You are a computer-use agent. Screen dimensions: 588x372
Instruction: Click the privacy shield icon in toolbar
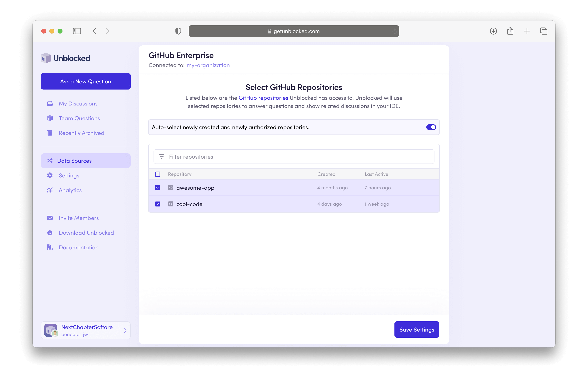[178, 31]
